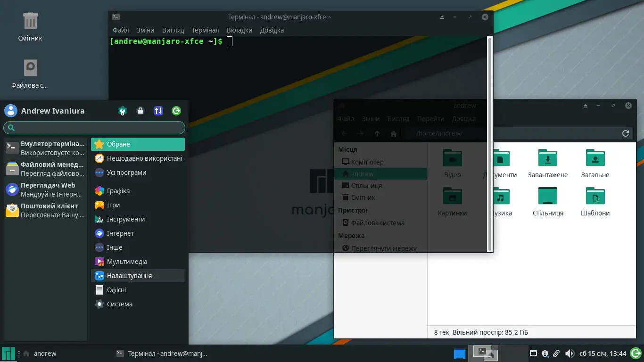Open the Файлова система desktop icon
This screenshot has height=362, width=644.
(30, 74)
